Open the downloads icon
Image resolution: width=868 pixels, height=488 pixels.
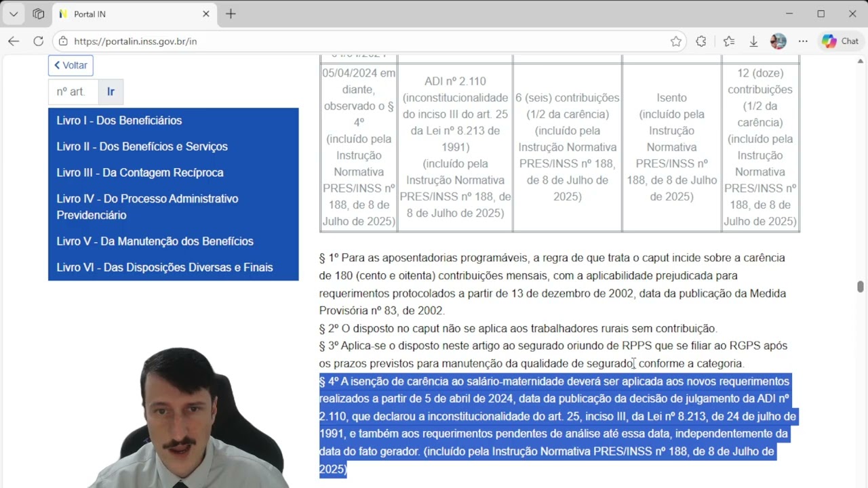click(753, 41)
